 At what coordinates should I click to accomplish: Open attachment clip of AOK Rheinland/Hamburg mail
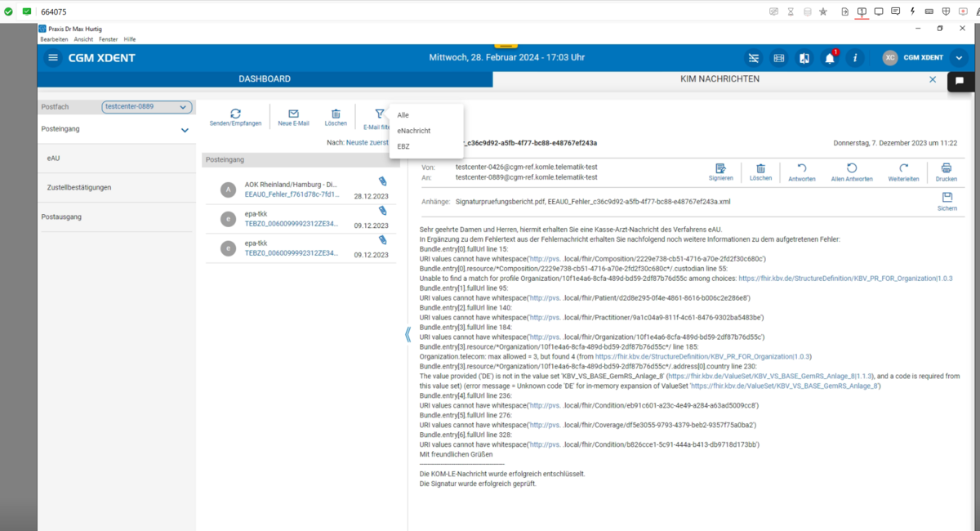(382, 181)
